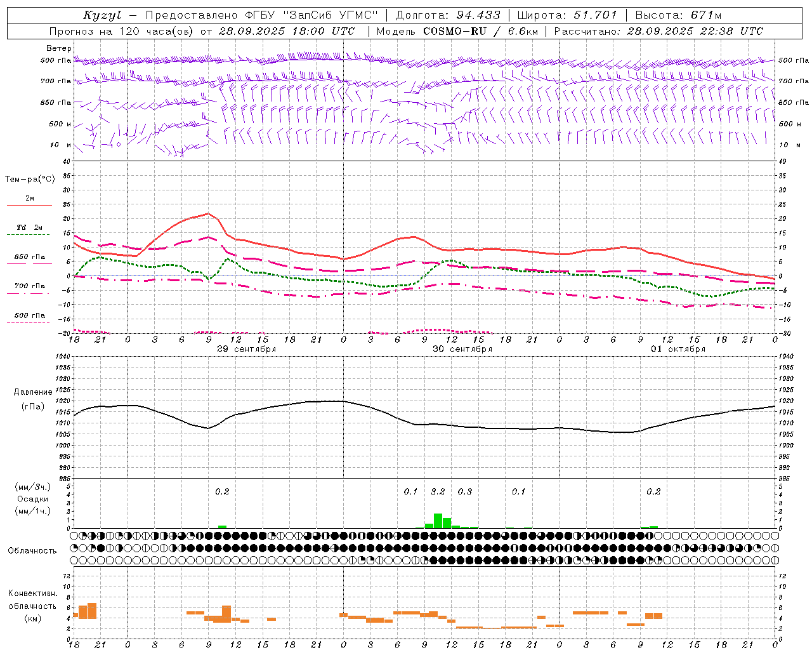Viewport: 812px width, 650px height.
Task: Click the "10 м" wind level label on left
Action: [60, 145]
